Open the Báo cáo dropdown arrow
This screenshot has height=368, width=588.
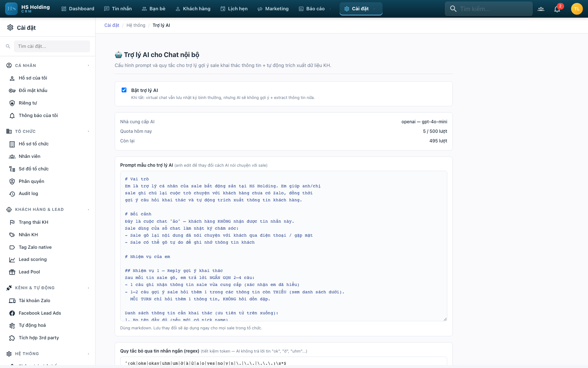(x=330, y=9)
